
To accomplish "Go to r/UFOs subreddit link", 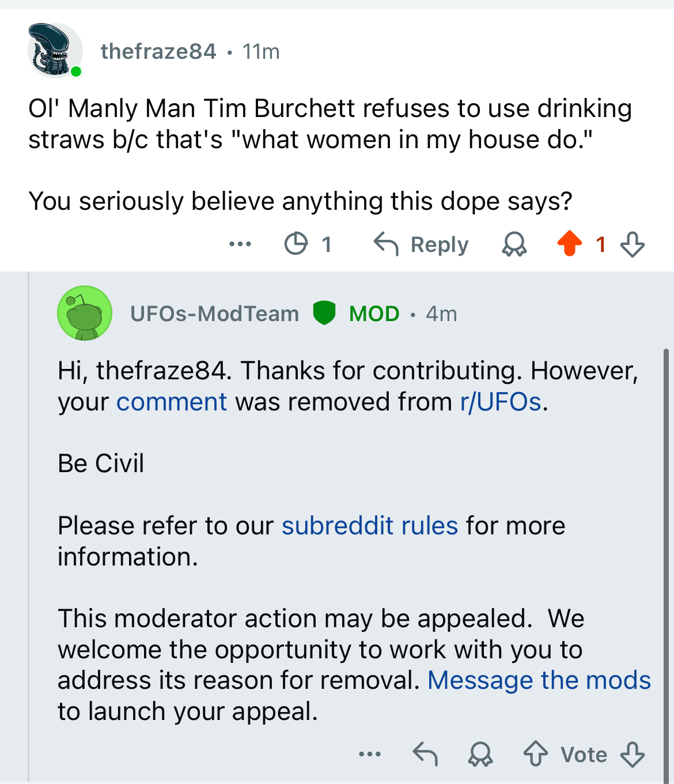I will 501,402.
